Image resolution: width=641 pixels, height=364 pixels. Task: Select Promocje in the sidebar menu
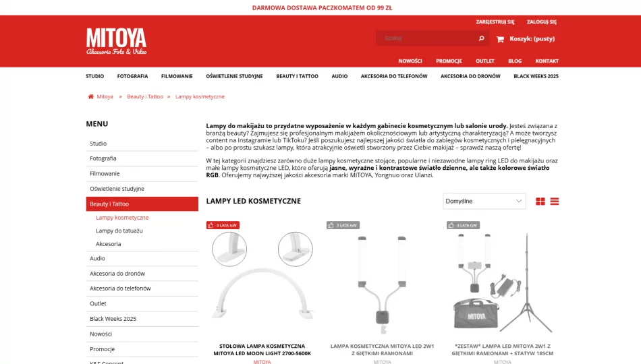click(x=142, y=349)
